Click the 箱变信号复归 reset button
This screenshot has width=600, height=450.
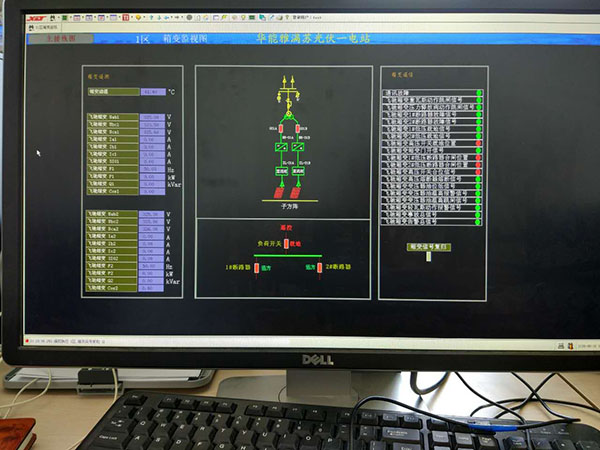coord(429,244)
